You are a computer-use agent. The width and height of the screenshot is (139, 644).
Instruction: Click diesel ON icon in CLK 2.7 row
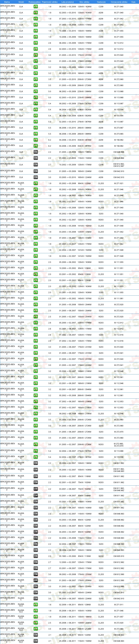tap(36, 165)
